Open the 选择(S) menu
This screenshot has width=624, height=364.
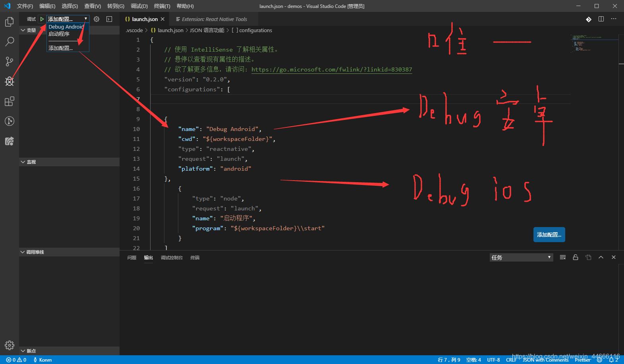(70, 6)
